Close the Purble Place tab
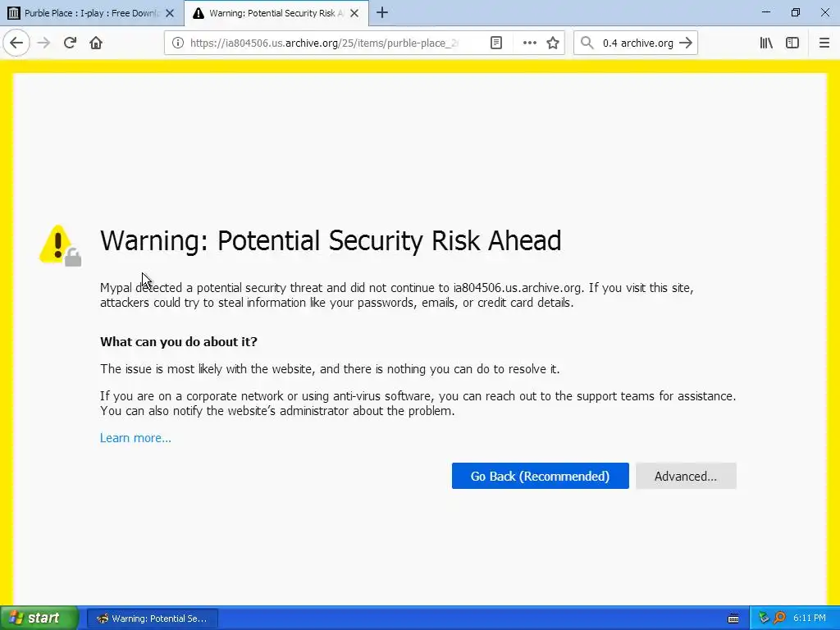 pyautogui.click(x=170, y=13)
